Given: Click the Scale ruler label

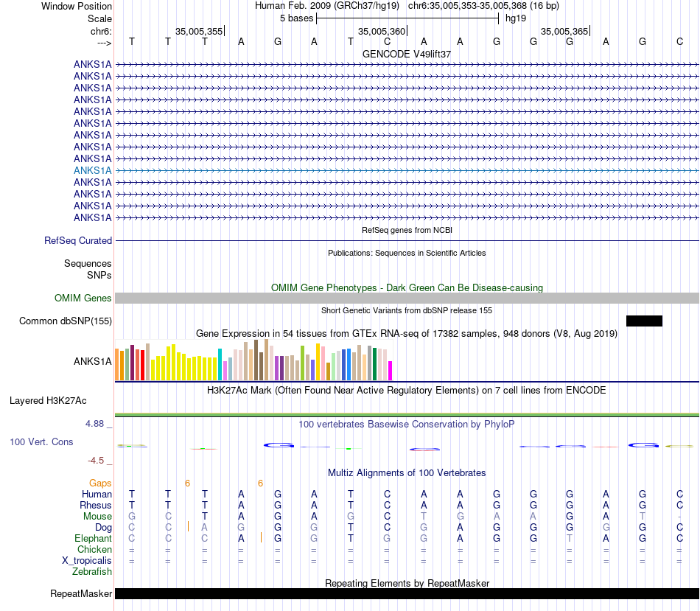Looking at the screenshot, I should [99, 18].
